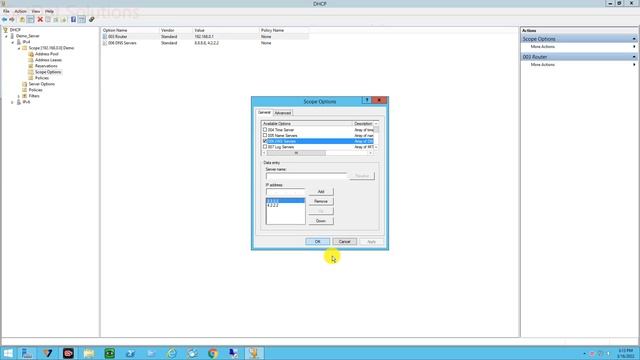This screenshot has height=360, width=640.
Task: Open the Action menu
Action: [20, 11]
